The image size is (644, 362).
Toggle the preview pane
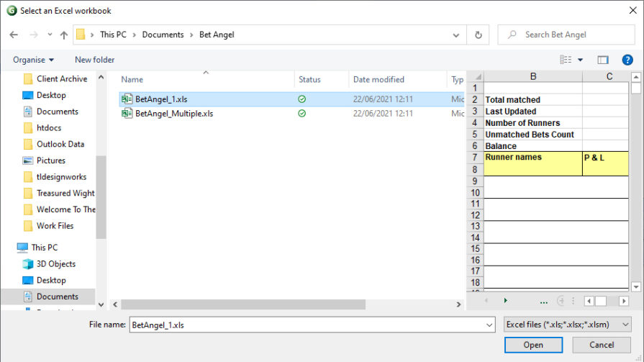(x=602, y=60)
